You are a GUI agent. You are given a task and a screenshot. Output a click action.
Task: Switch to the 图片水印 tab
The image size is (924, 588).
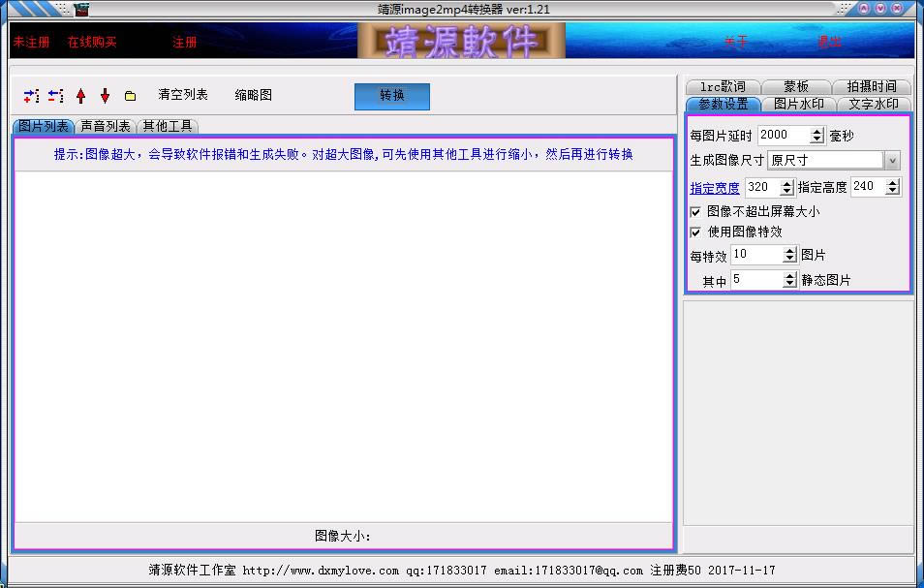[x=798, y=104]
